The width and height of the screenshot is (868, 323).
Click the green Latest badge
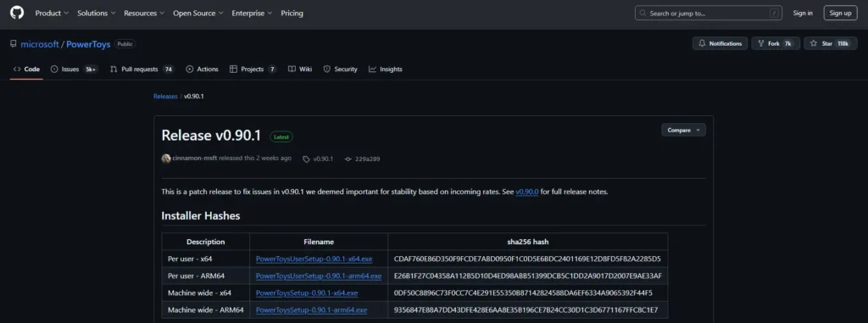click(281, 136)
